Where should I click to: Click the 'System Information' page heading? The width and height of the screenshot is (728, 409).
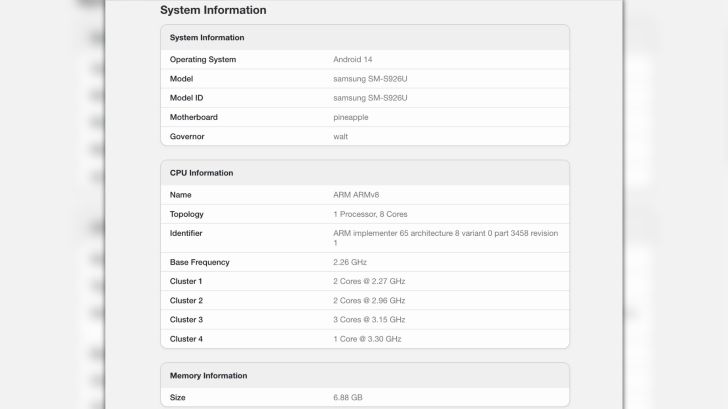click(213, 10)
